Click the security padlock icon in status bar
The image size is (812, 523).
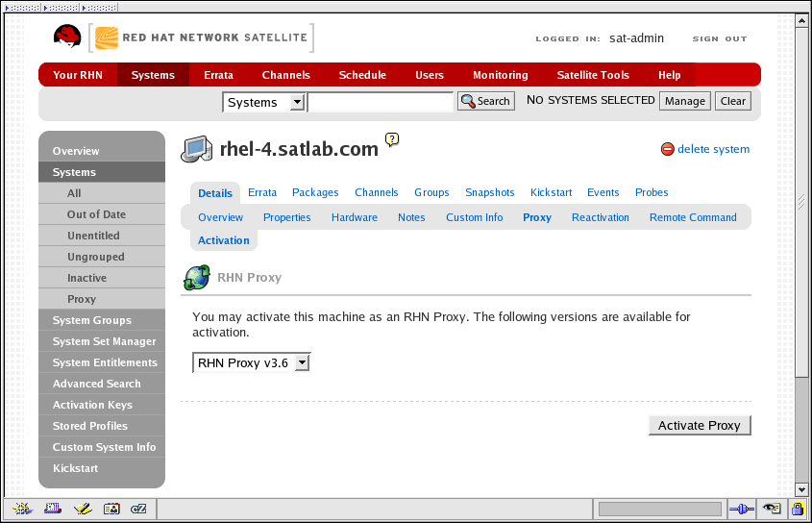click(x=798, y=509)
